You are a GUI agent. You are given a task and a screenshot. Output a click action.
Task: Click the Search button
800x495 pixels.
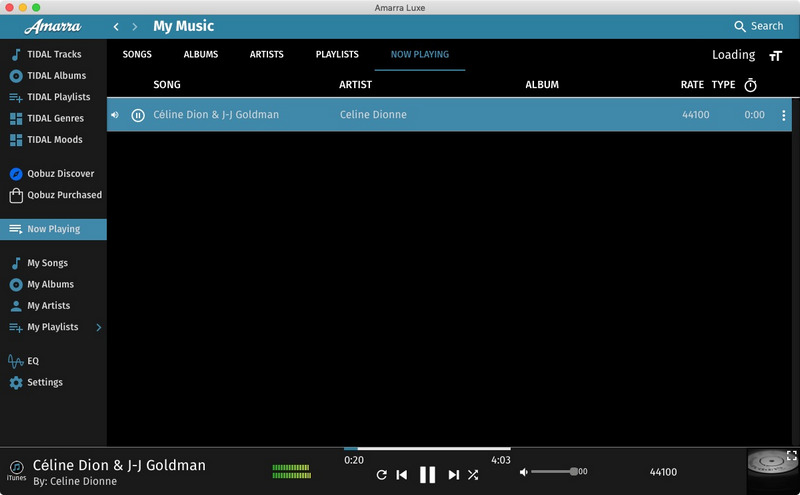coord(759,26)
